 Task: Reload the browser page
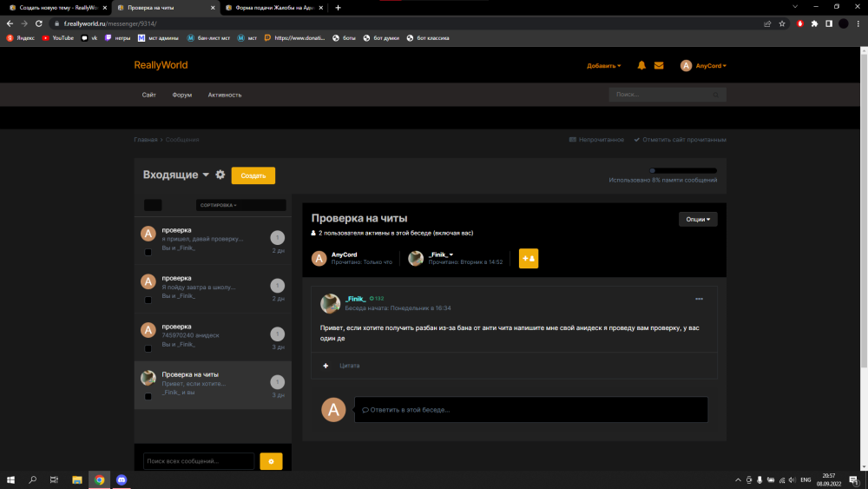[39, 23]
